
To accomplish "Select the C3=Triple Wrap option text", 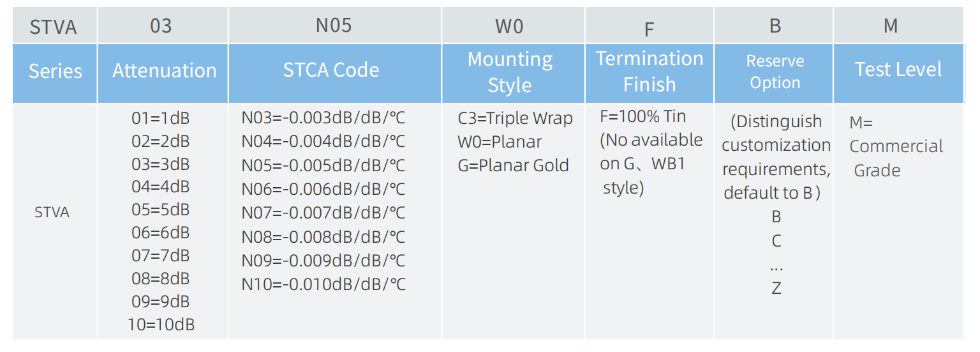I will tap(515, 119).
